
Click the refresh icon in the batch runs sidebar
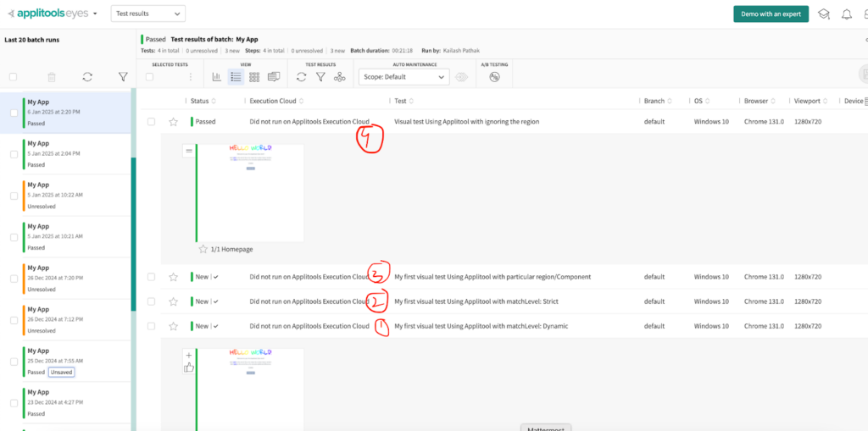(87, 77)
